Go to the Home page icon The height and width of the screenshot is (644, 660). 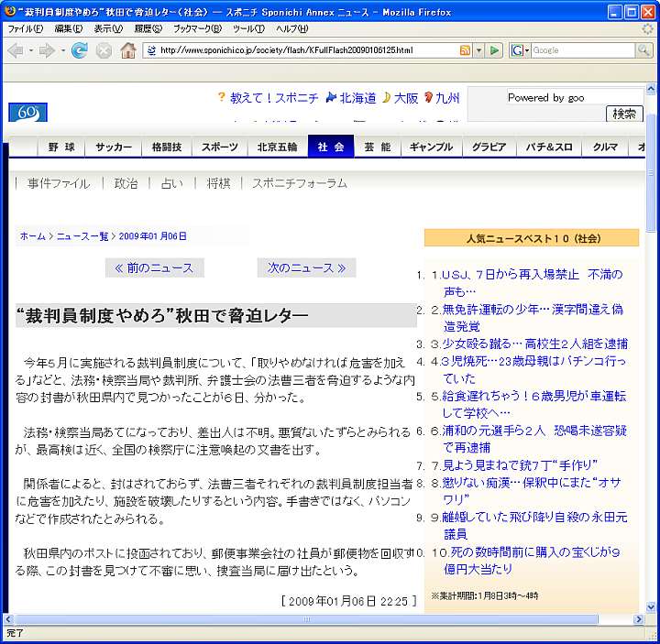tap(128, 50)
